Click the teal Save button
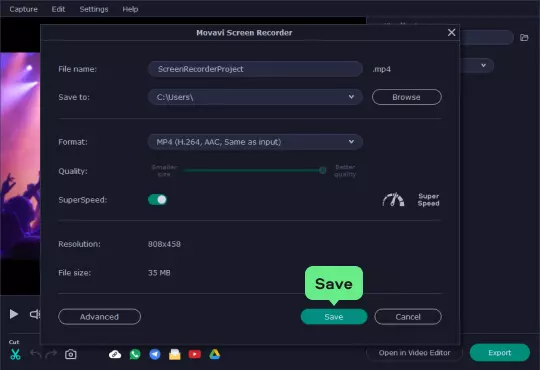 pos(334,317)
